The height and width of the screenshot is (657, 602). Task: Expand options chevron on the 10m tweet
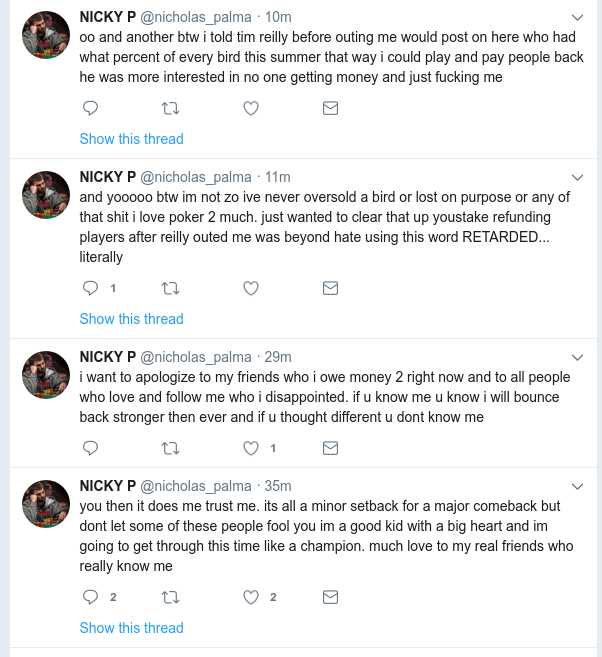[577, 17]
